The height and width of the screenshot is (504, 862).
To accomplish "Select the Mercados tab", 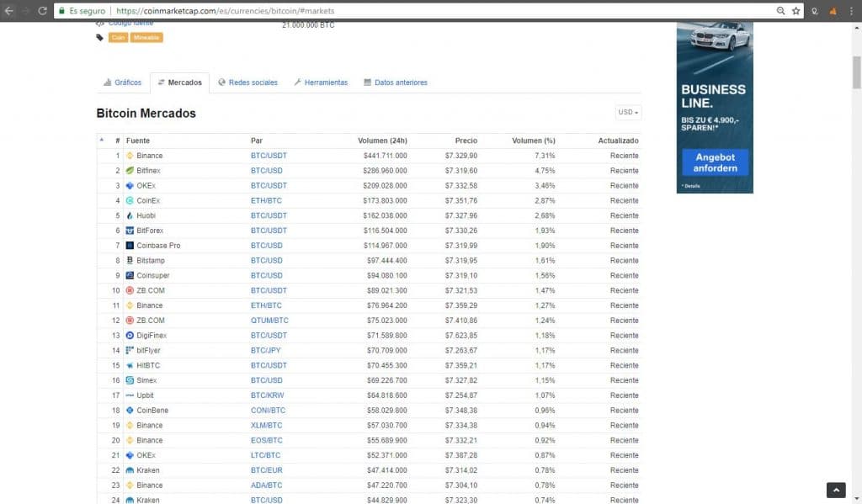I will pos(180,82).
